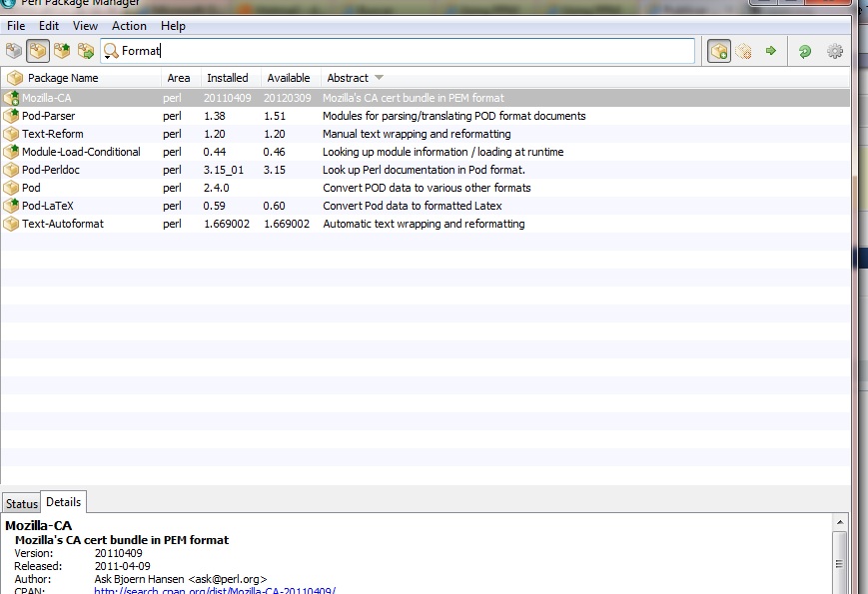
Task: Open the search magnifier dropdown
Action: [111, 51]
